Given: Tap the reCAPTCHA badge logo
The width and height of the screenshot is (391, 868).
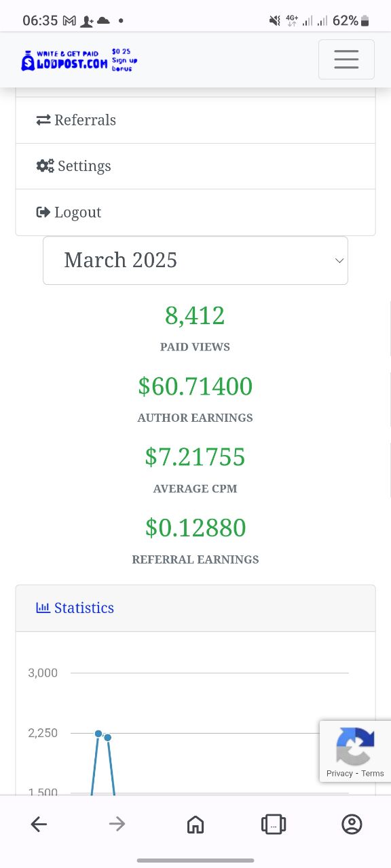Looking at the screenshot, I should (x=355, y=746).
